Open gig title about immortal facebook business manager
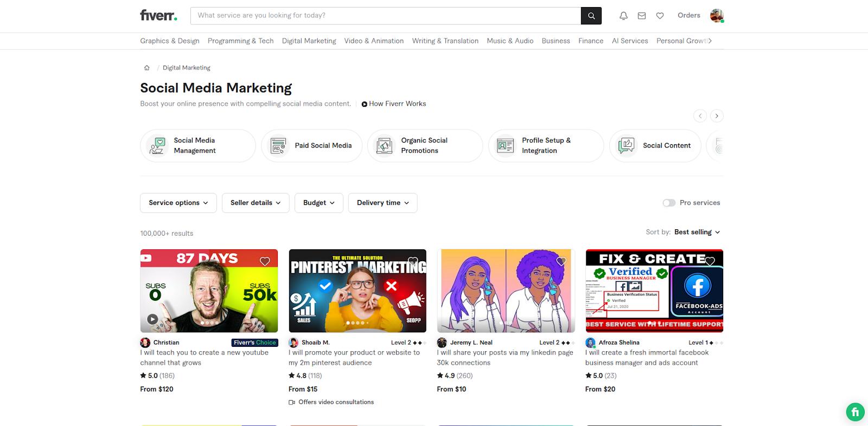 coord(647,358)
